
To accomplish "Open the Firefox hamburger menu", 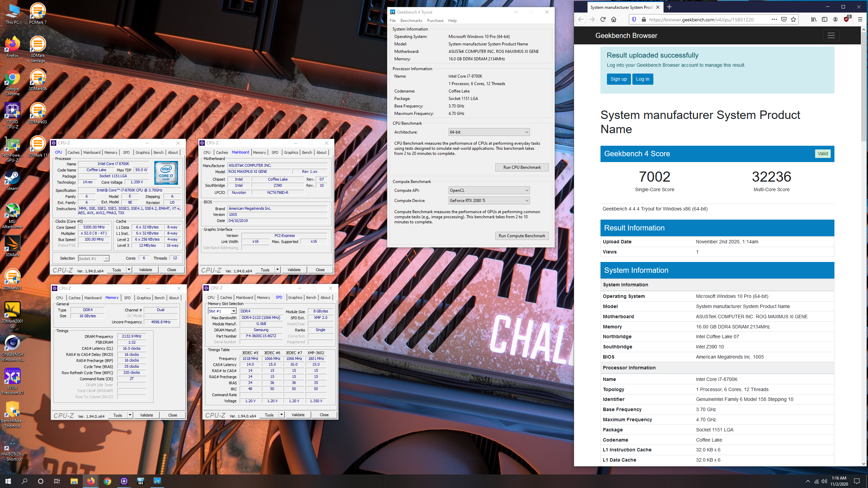I will coord(860,20).
